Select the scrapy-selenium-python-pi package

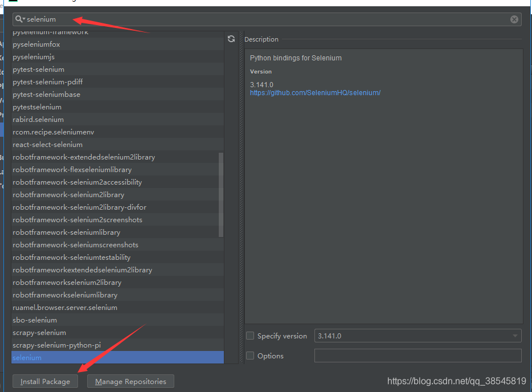(x=117, y=345)
